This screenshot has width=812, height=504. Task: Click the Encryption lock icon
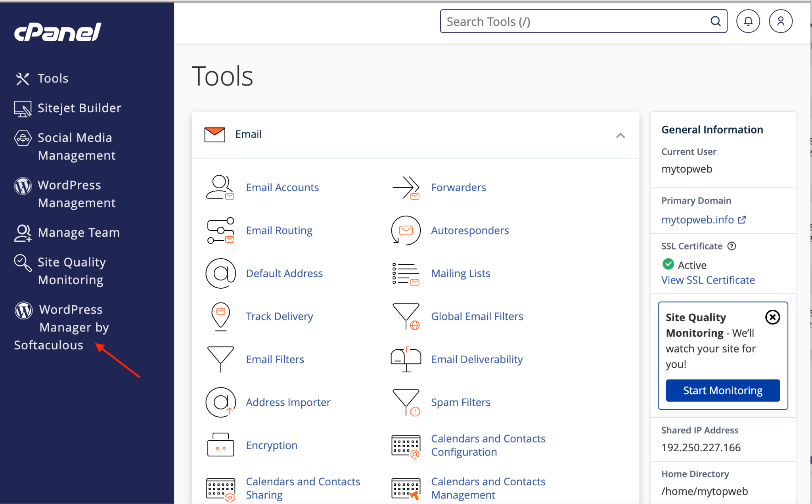pos(220,445)
